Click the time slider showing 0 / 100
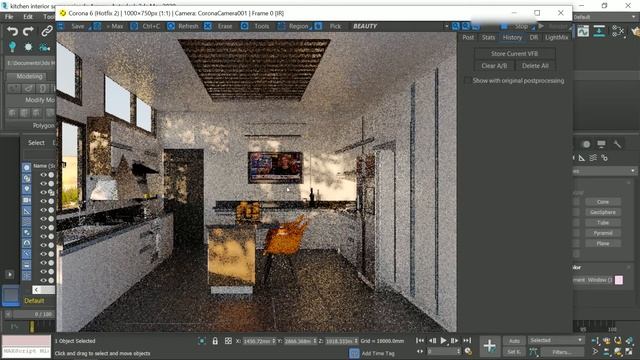The width and height of the screenshot is (640, 360). click(x=44, y=314)
